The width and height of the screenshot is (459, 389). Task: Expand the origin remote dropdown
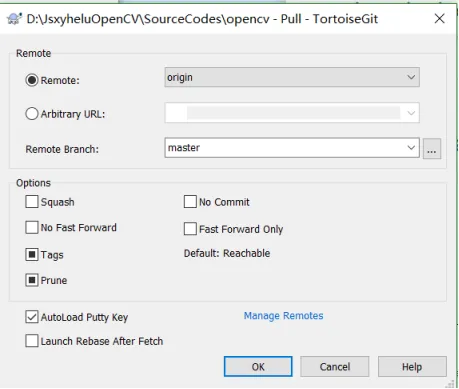click(x=411, y=77)
